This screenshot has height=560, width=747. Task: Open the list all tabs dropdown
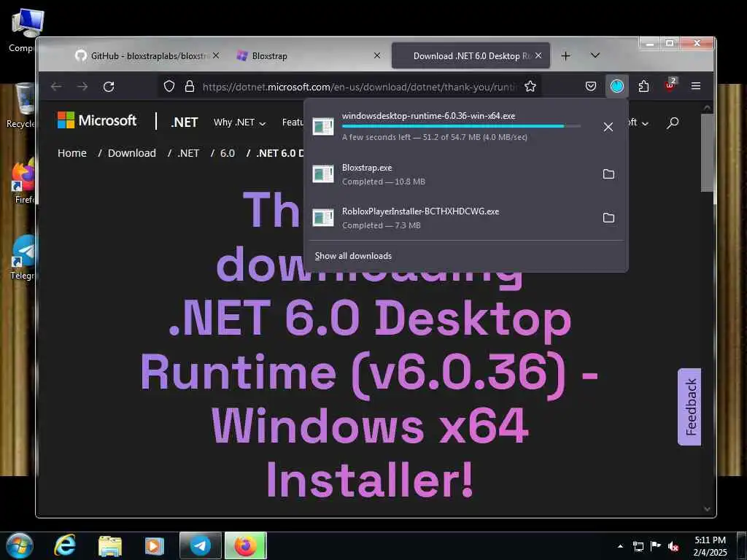tap(595, 55)
